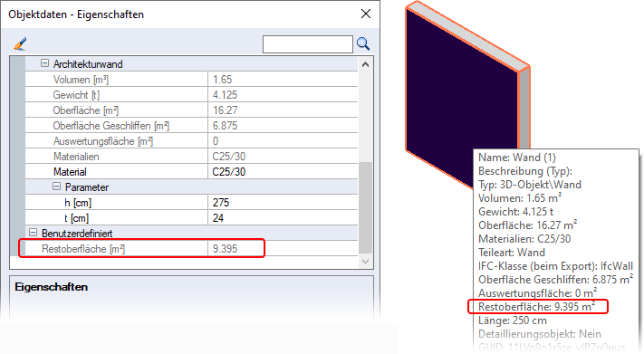
Task: Select the Gewicht [t] row label
Action: (x=76, y=95)
